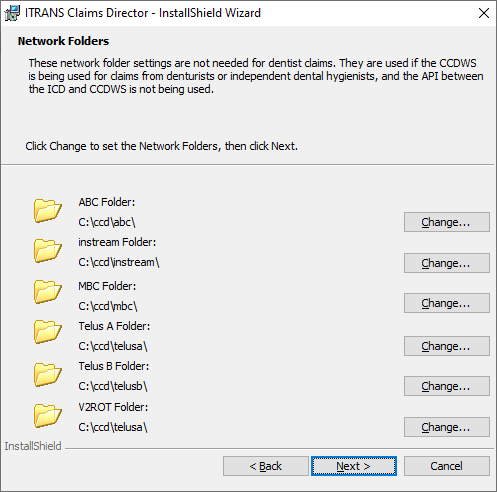Change the instream Folder path
497x492 pixels.
point(447,263)
